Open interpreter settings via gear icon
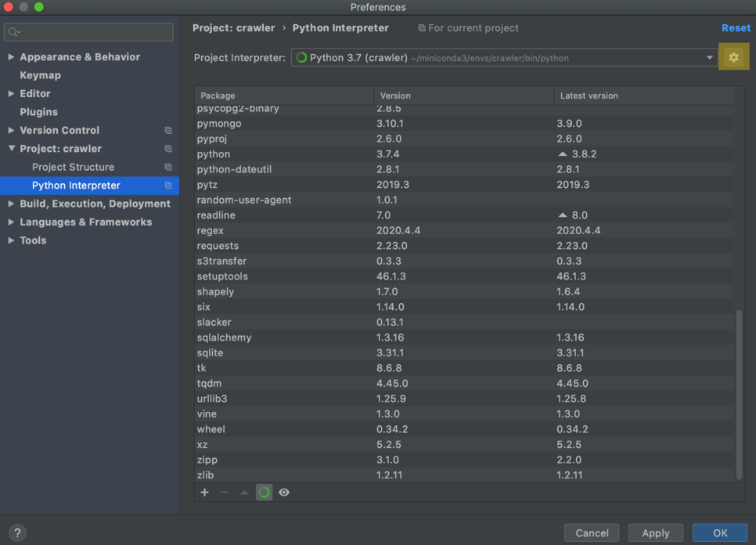This screenshot has height=545, width=756. click(733, 56)
